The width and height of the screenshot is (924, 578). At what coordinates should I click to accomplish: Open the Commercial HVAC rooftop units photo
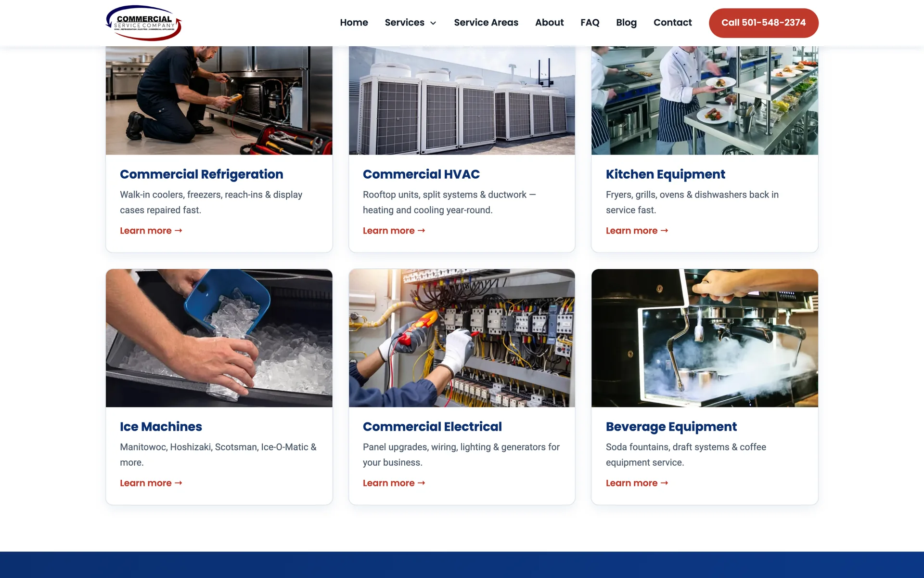point(462,100)
